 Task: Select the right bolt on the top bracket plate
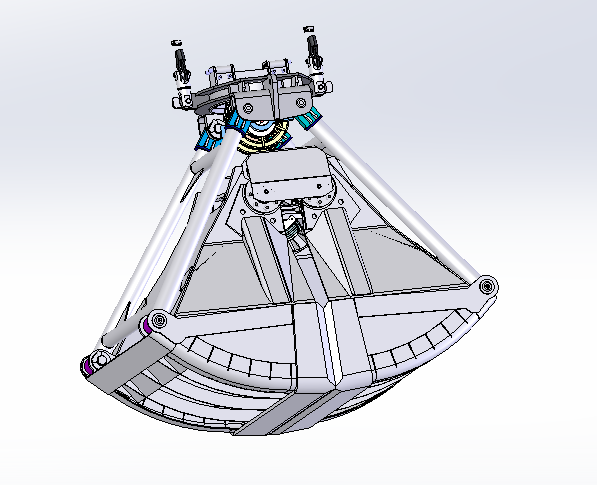[x=301, y=103]
